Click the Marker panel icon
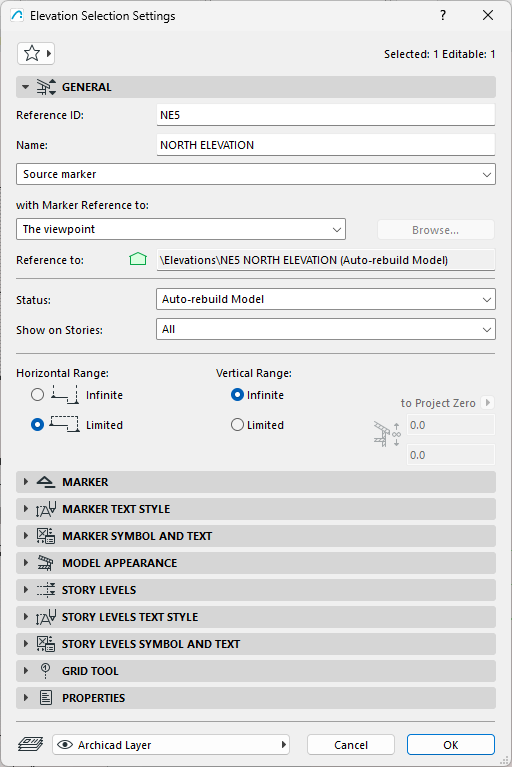The height and width of the screenshot is (767, 512). point(45,482)
